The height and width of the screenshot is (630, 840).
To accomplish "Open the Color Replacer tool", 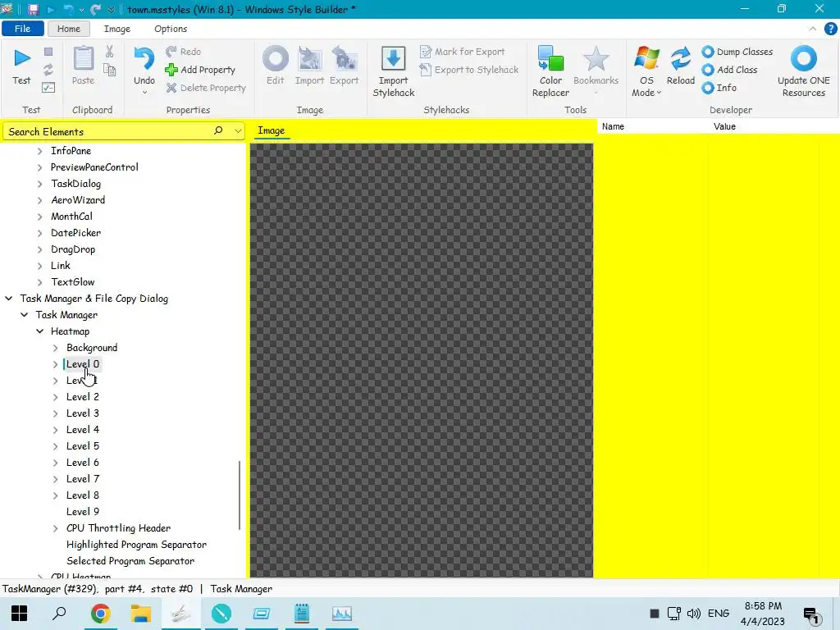I will coord(550,72).
